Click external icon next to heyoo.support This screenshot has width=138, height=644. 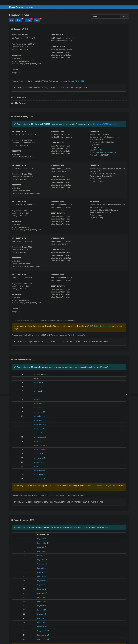pos(46,428)
